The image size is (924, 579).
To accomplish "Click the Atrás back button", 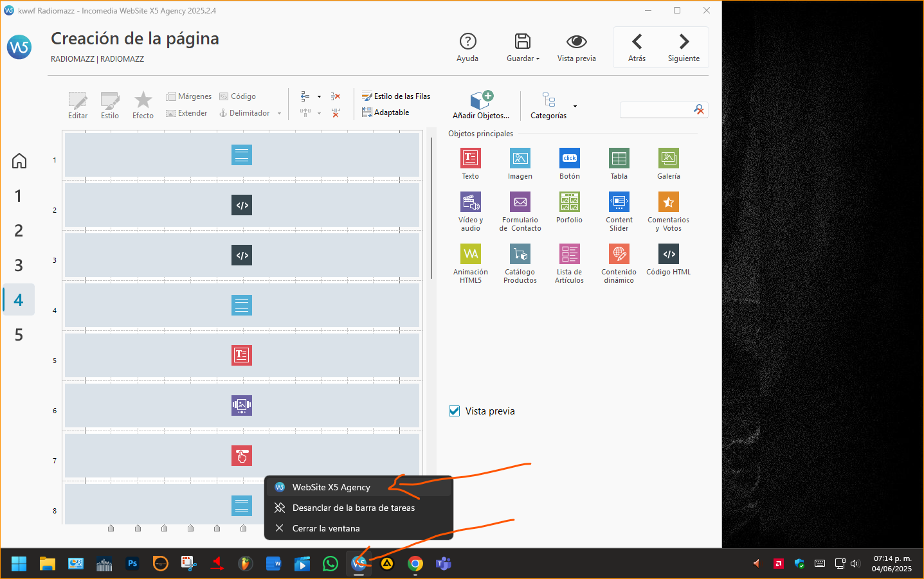I will point(637,47).
